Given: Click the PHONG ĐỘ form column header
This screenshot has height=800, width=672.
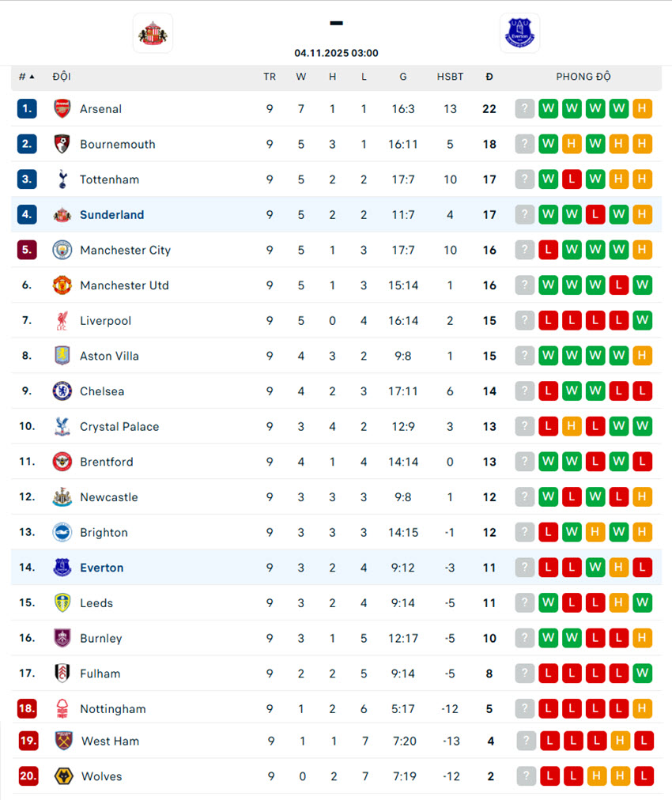Looking at the screenshot, I should point(583,77).
